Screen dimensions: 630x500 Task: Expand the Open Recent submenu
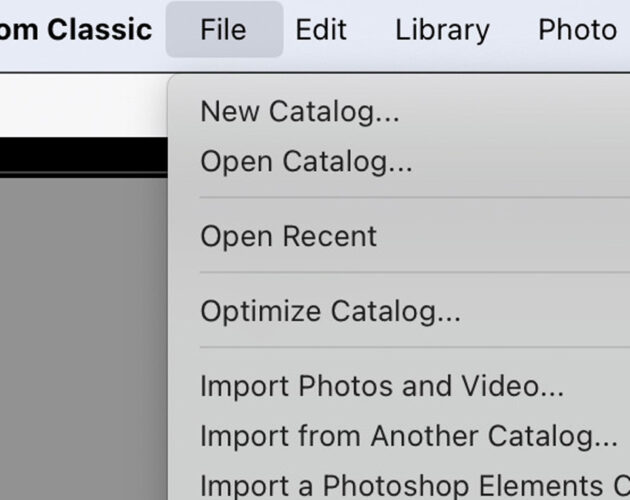[399, 236]
